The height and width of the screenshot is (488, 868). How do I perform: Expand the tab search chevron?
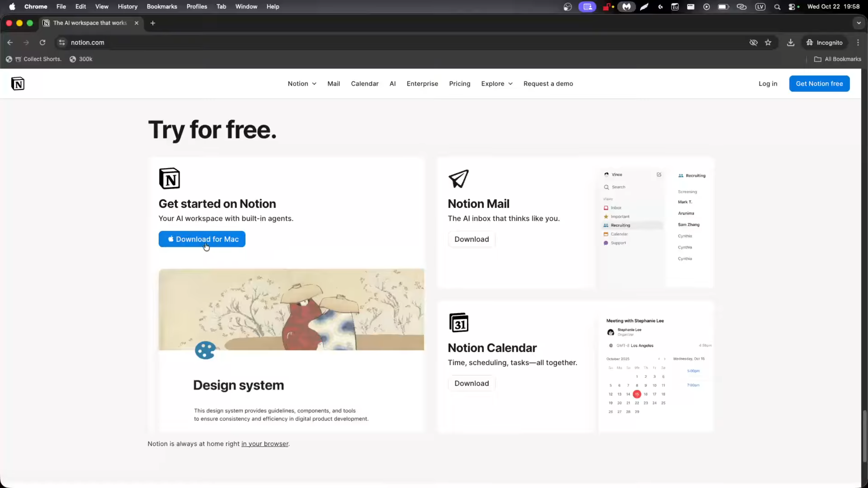tap(859, 23)
